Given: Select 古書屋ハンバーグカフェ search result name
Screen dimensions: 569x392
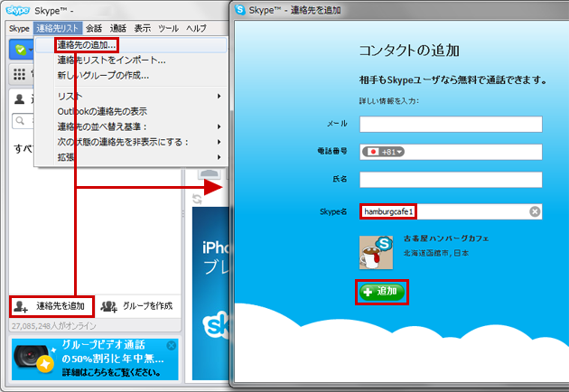Looking at the screenshot, I should 446,238.
